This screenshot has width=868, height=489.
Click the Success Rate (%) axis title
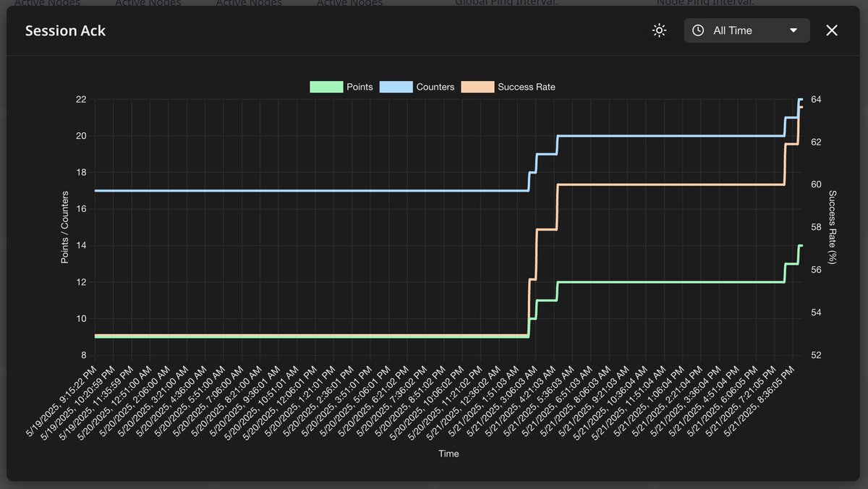[x=833, y=226]
